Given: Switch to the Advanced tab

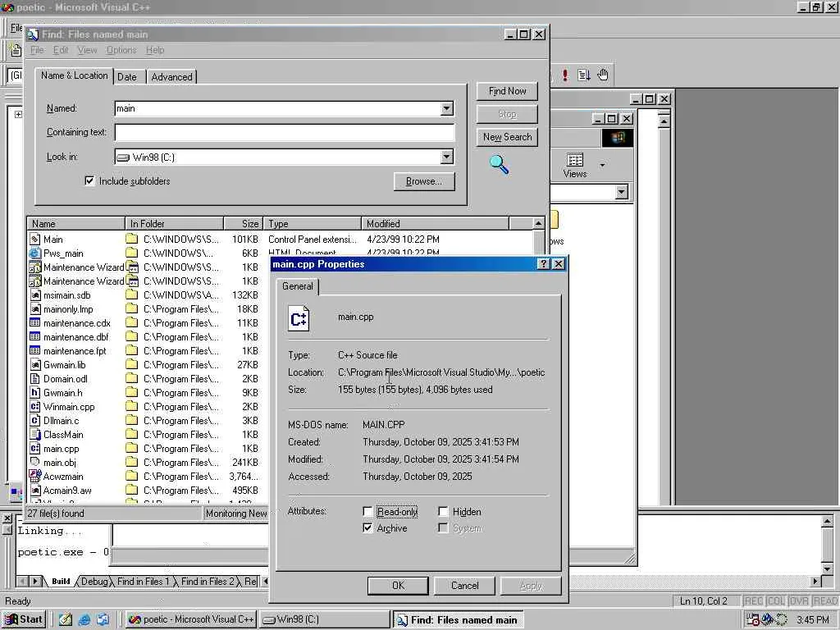Looking at the screenshot, I should coord(171,77).
